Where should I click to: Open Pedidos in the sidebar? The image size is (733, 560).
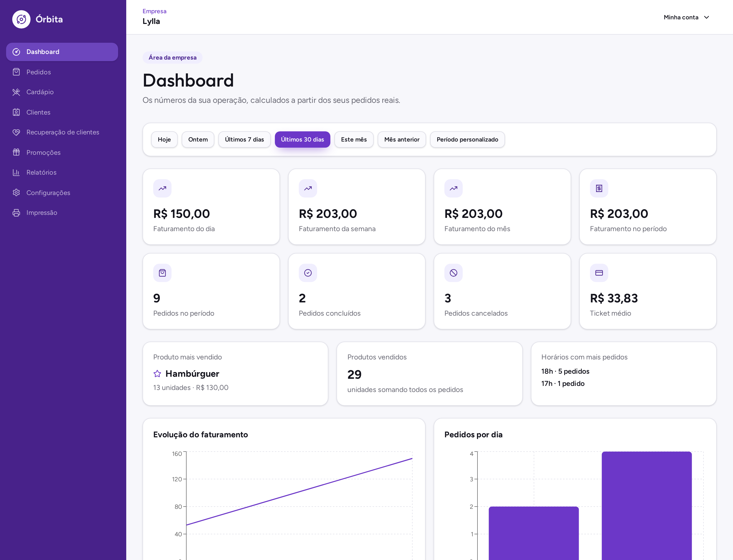pos(62,72)
